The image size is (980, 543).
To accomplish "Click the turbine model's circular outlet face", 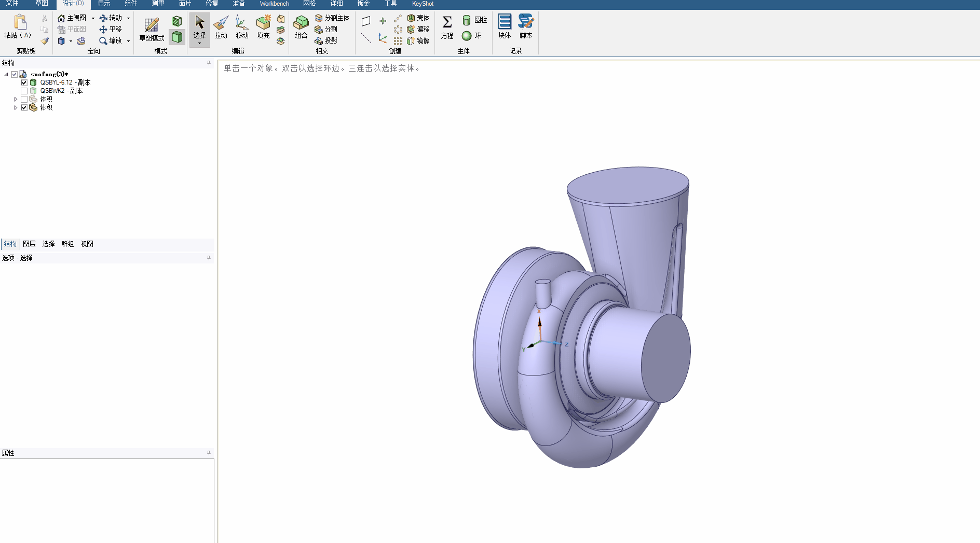I will coord(666,358).
